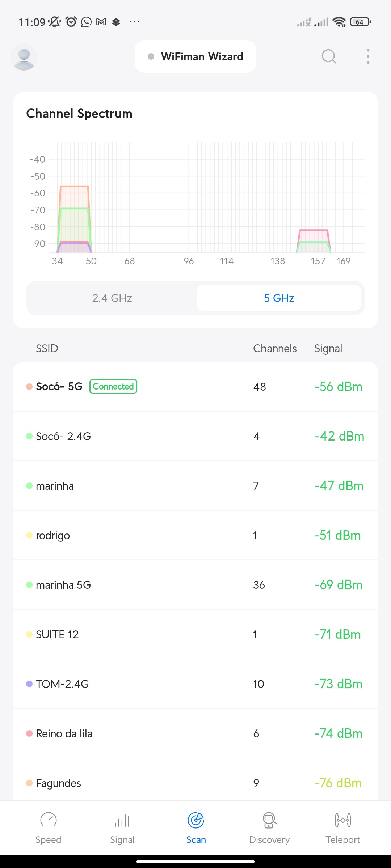Tap the purple TOM-2.4G color dot

(29, 684)
